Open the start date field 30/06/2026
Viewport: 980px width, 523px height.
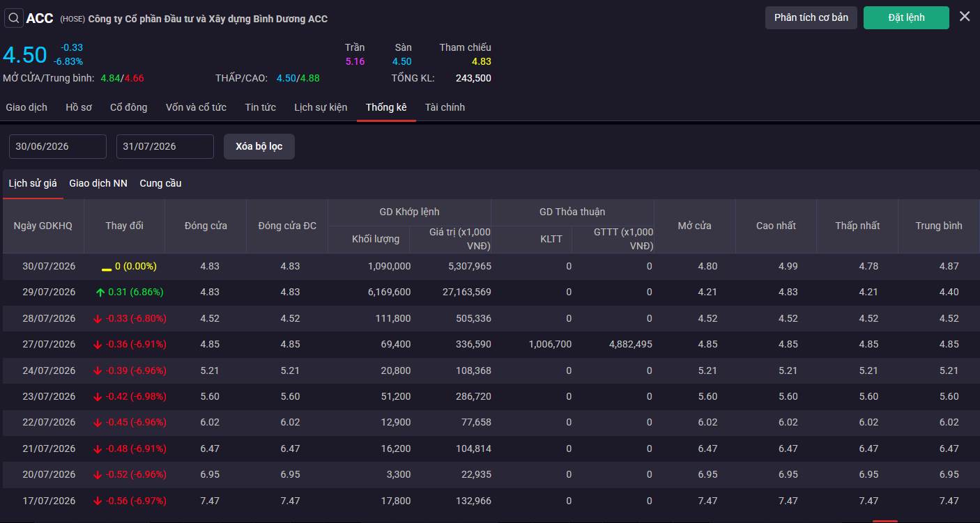(x=58, y=146)
